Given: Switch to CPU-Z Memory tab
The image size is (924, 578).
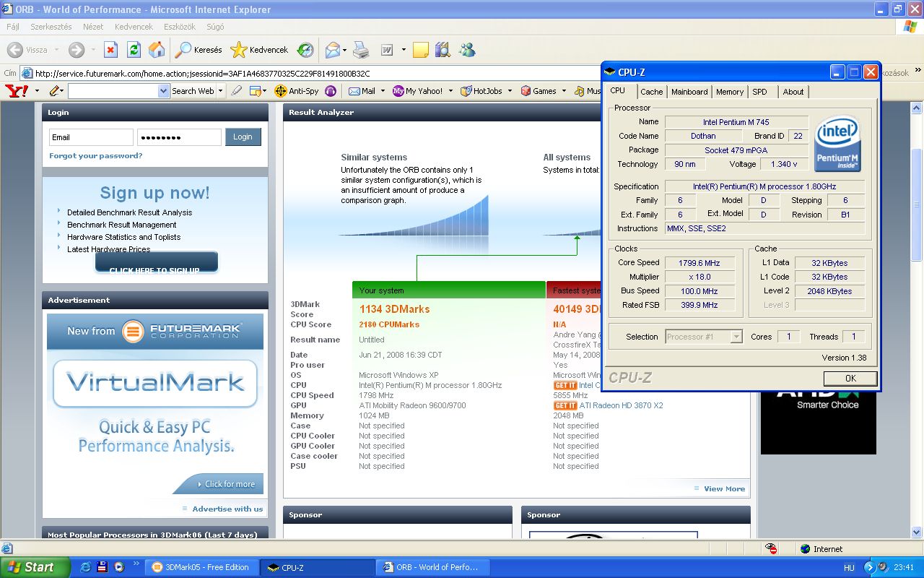Looking at the screenshot, I should (730, 92).
